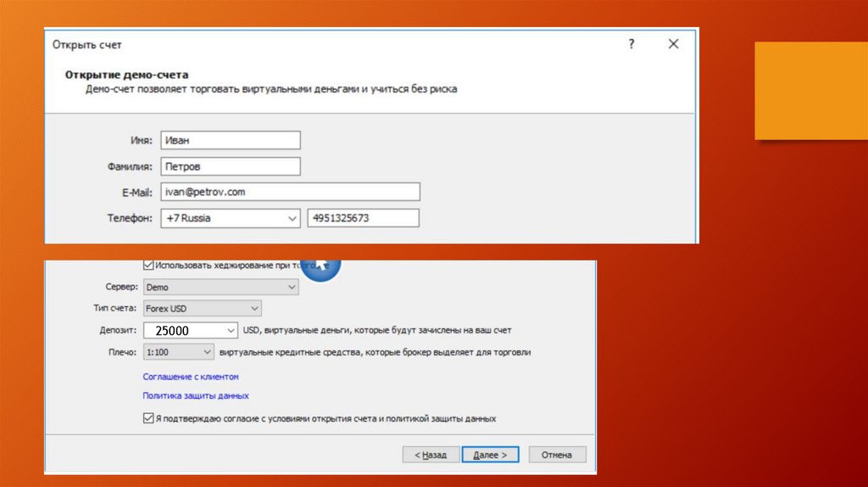Open the Соглашение с клиентом link
This screenshot has height=487, width=868.
click(x=191, y=377)
